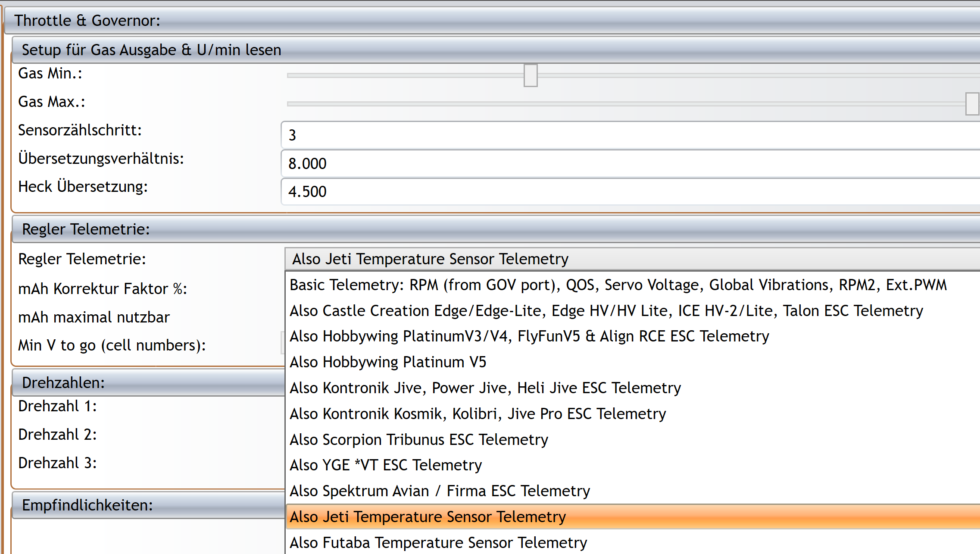Choose Kontronik Jive, Power Jive telemetry
Screen dimensions: 980x554
pyautogui.click(x=485, y=388)
